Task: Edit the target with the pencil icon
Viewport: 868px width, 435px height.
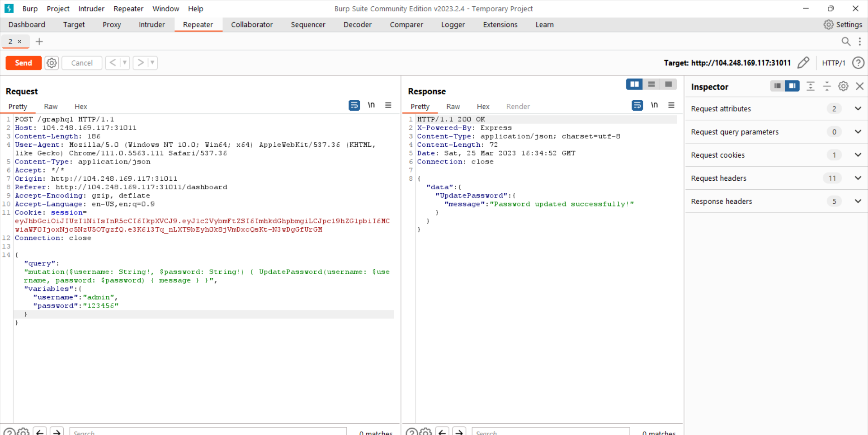Action: (804, 63)
